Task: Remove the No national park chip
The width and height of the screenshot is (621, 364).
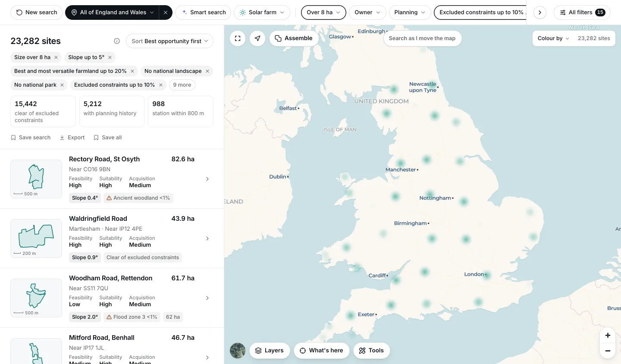Action: [x=62, y=85]
